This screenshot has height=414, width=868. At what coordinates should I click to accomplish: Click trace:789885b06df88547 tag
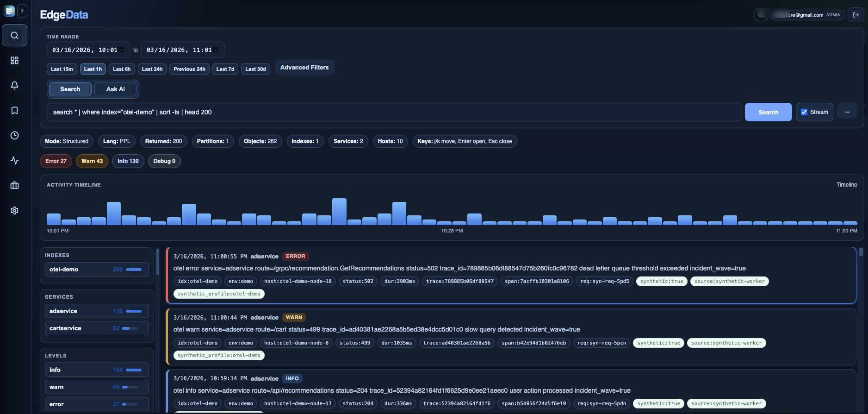460,282
